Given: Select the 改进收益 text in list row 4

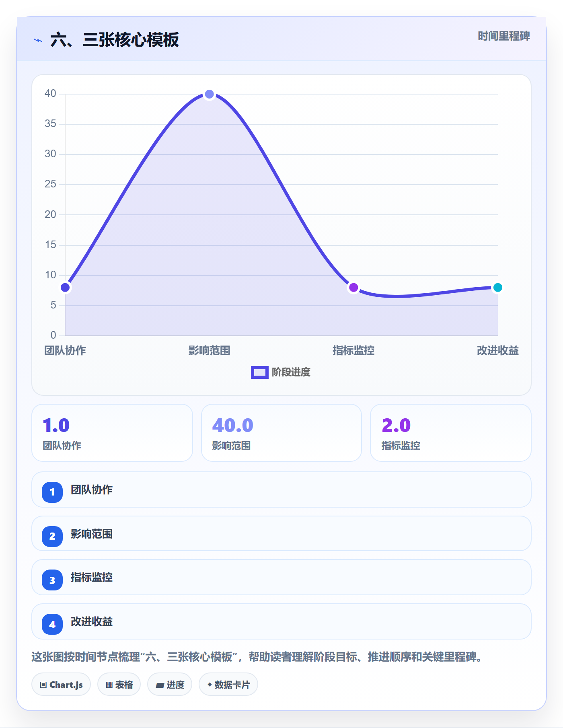Looking at the screenshot, I should pos(92,622).
